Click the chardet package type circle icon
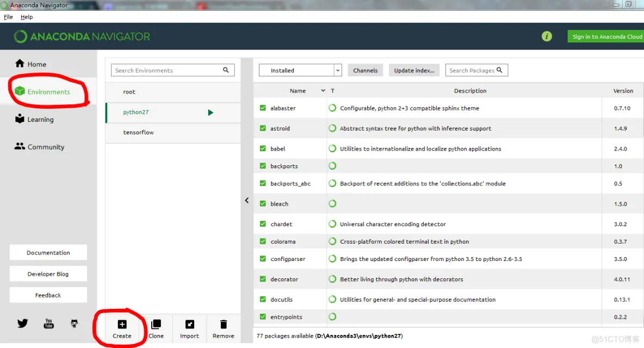The width and height of the screenshot is (644, 348). tap(333, 224)
